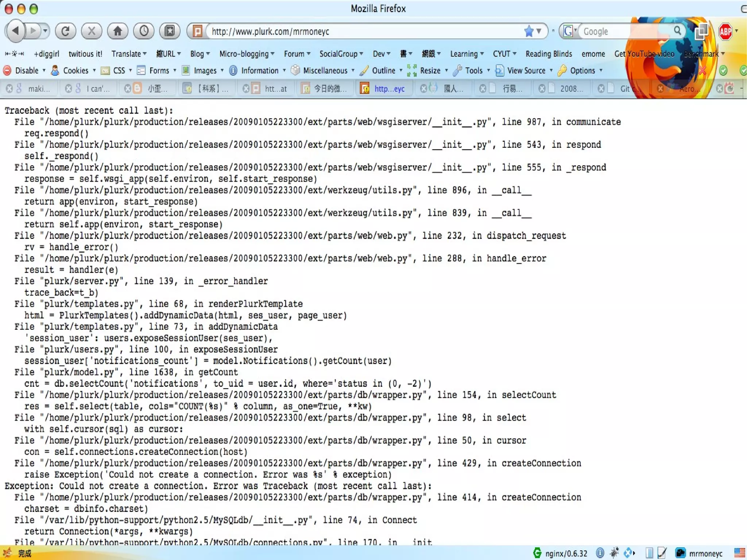
Task: Open the History clock icon
Action: 144,31
